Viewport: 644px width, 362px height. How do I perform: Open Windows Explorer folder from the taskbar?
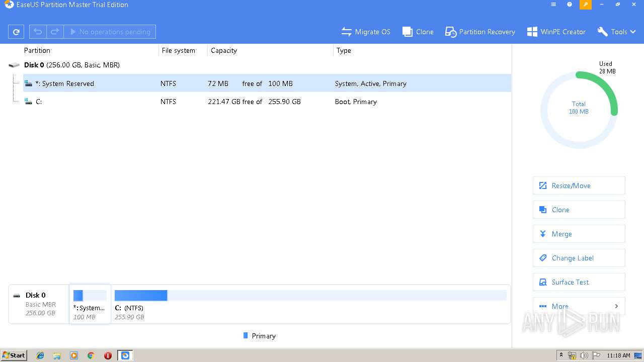[x=57, y=355]
